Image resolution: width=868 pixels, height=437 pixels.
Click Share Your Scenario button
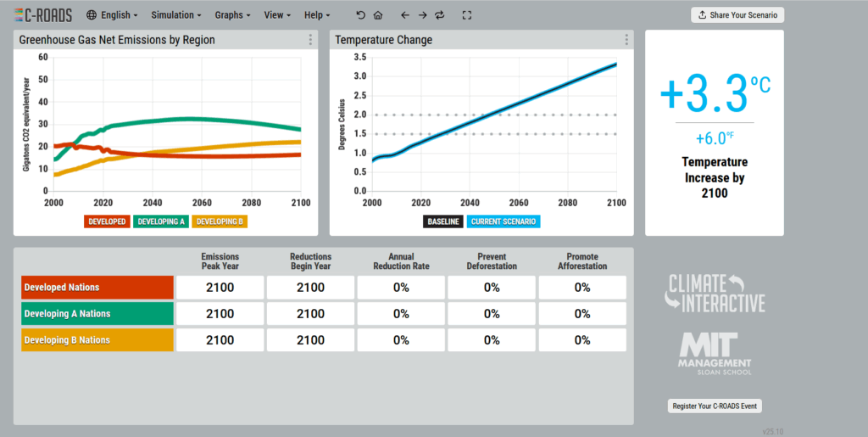pos(737,15)
